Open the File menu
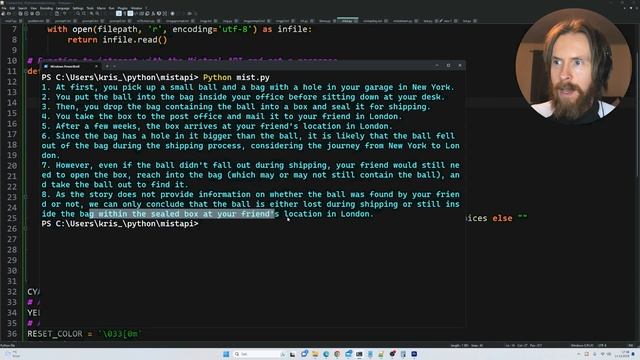Viewport: 640px width, 360px height. [4, 8]
